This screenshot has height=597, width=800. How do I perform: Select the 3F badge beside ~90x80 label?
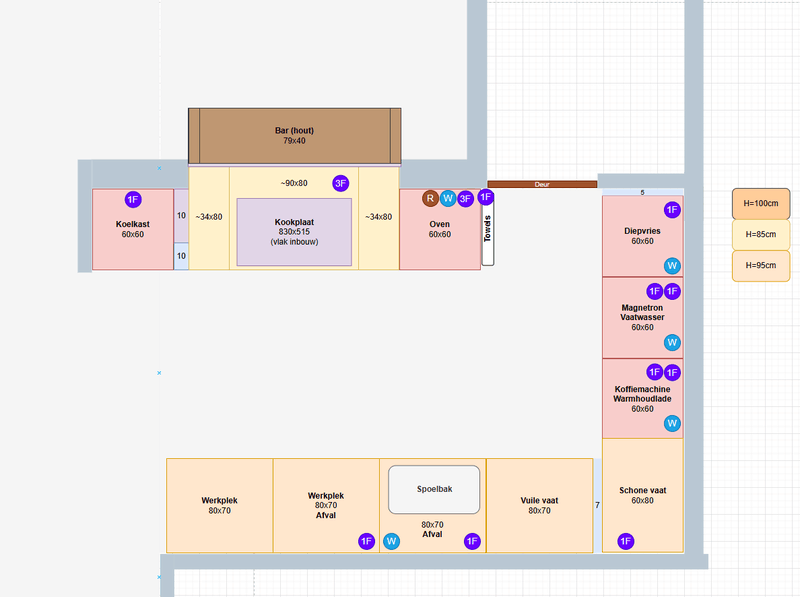click(340, 183)
